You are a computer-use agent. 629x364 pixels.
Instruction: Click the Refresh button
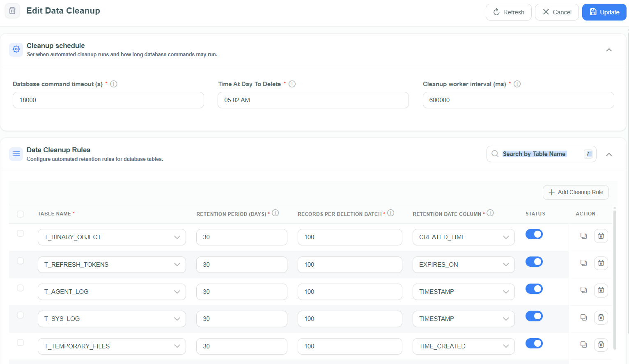(509, 12)
